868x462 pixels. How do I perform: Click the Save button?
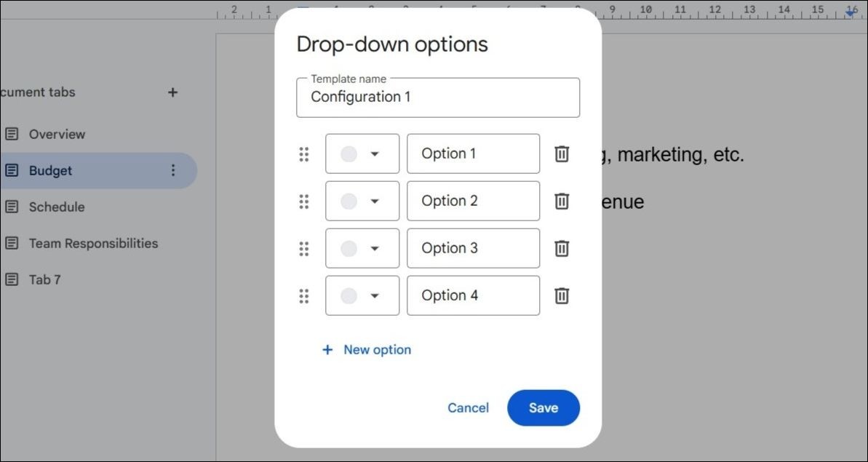pyautogui.click(x=543, y=407)
